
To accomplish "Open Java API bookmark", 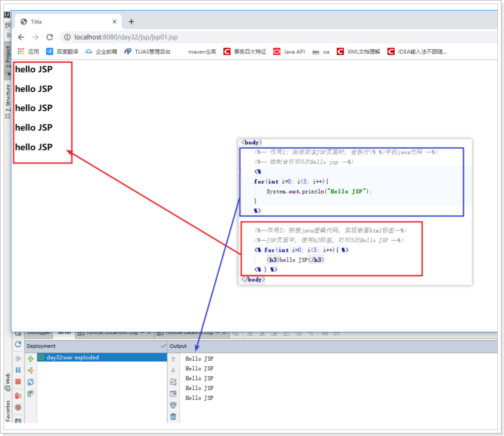I will [289, 52].
